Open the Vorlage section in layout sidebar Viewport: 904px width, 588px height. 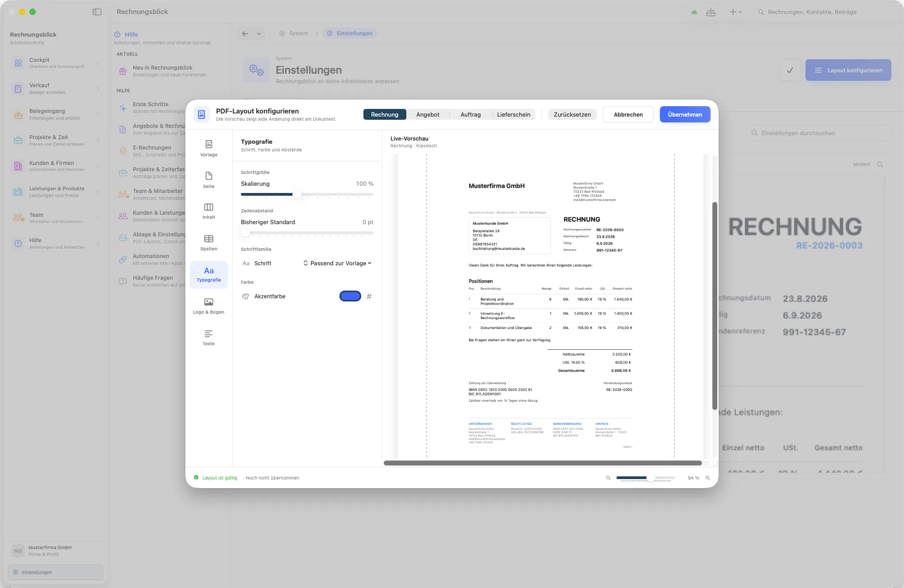(x=209, y=148)
